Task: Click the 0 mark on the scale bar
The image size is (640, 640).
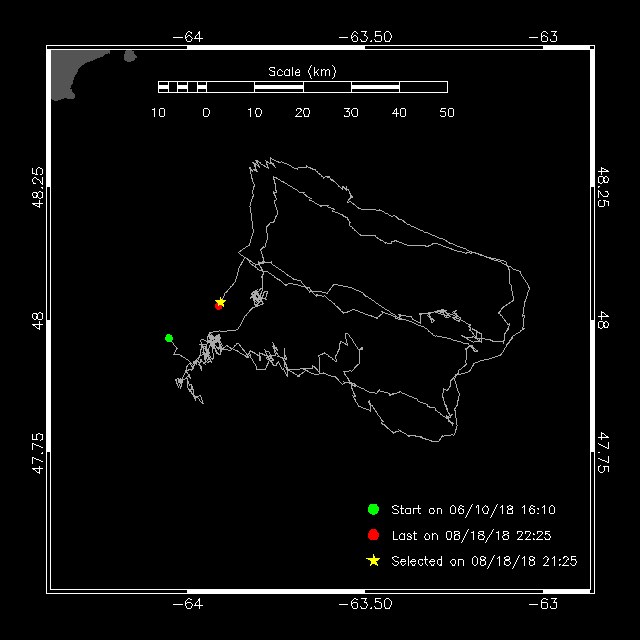Action: 207,113
